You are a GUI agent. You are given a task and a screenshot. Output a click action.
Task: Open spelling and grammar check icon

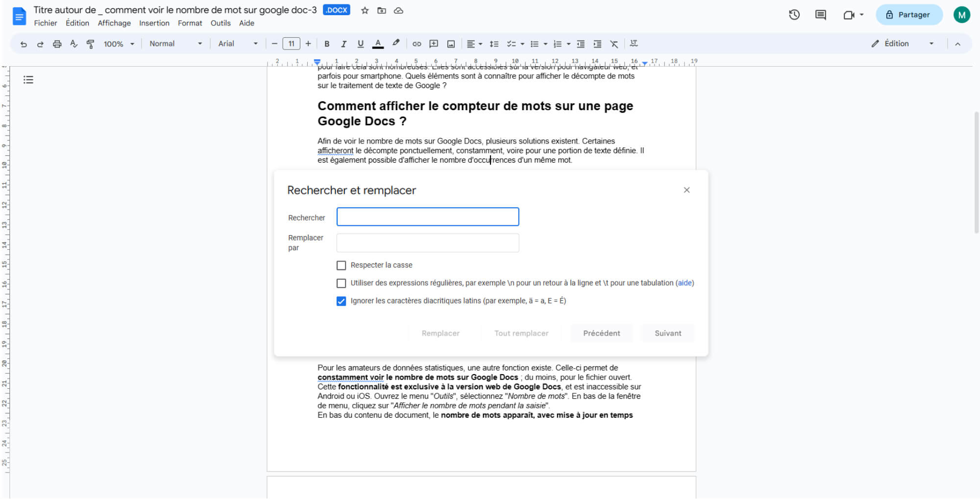pyautogui.click(x=73, y=44)
